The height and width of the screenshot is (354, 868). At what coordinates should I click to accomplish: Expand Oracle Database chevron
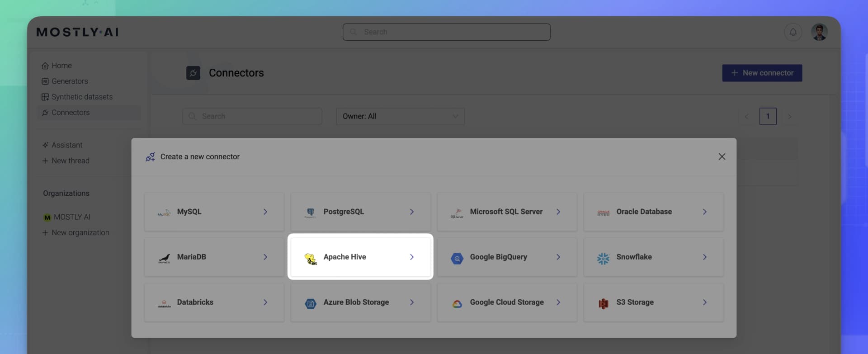click(705, 212)
